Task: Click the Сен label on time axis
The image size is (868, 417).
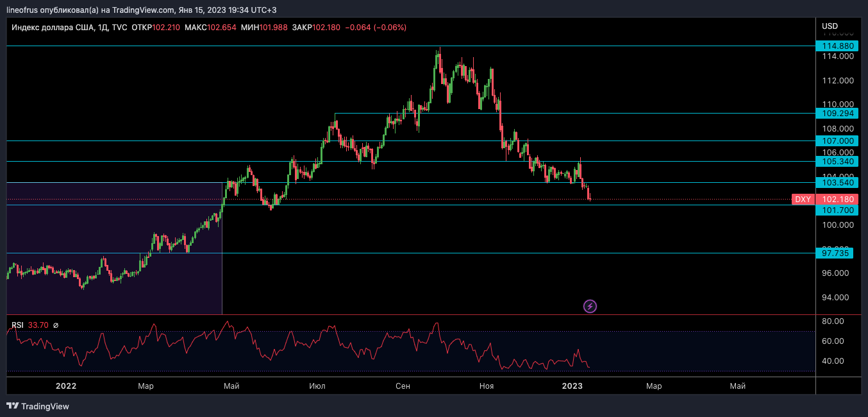Action: [x=403, y=386]
